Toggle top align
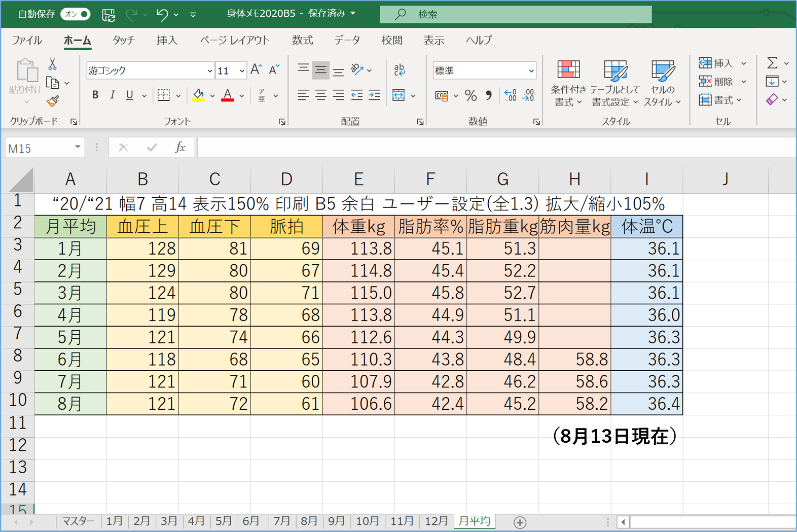797x532 pixels. 303,70
